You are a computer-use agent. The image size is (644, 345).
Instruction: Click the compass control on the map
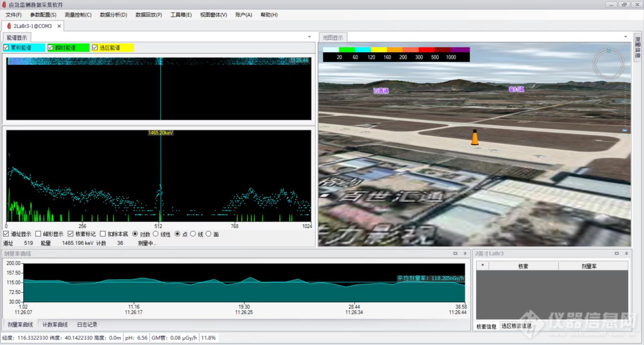pyautogui.click(x=608, y=64)
